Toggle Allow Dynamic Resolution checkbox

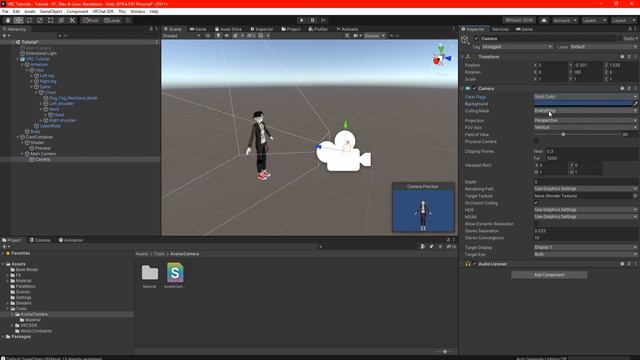pos(536,224)
